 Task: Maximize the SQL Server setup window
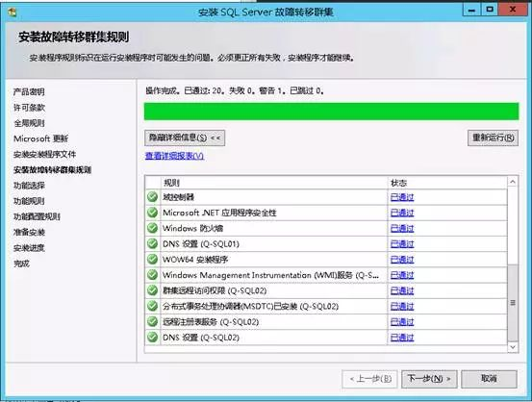coord(490,10)
